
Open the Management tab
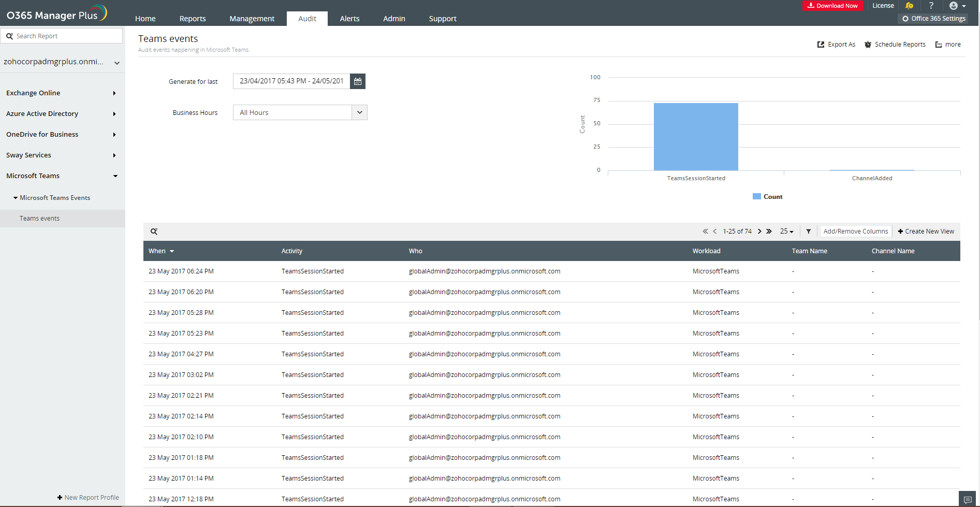(x=252, y=19)
